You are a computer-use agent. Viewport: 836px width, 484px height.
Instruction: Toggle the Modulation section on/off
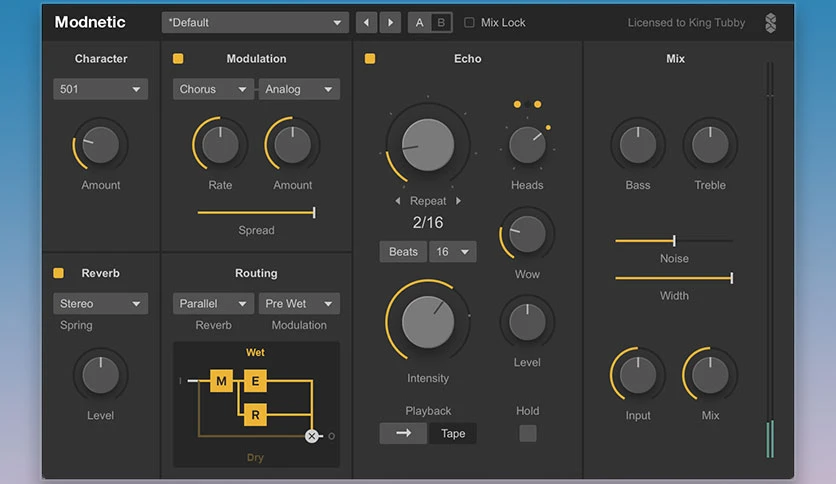[178, 59]
